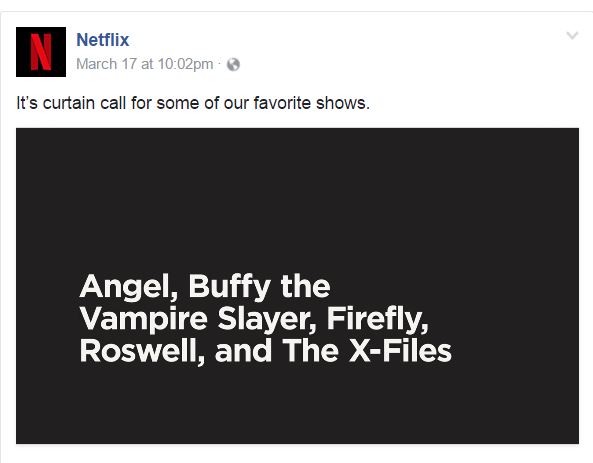Click the empty dark area above image text
593x463 pixels.
[x=297, y=197]
